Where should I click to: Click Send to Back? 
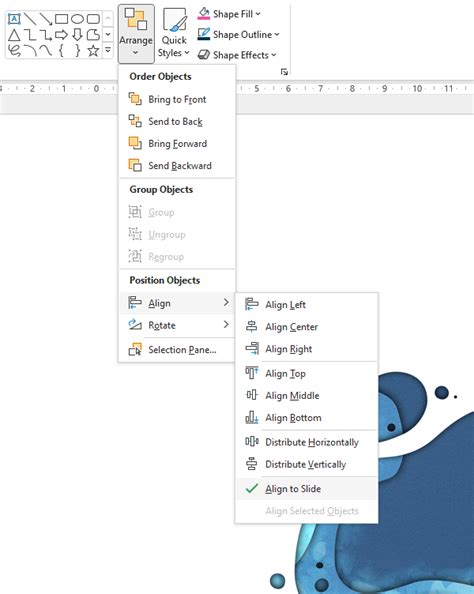click(177, 121)
